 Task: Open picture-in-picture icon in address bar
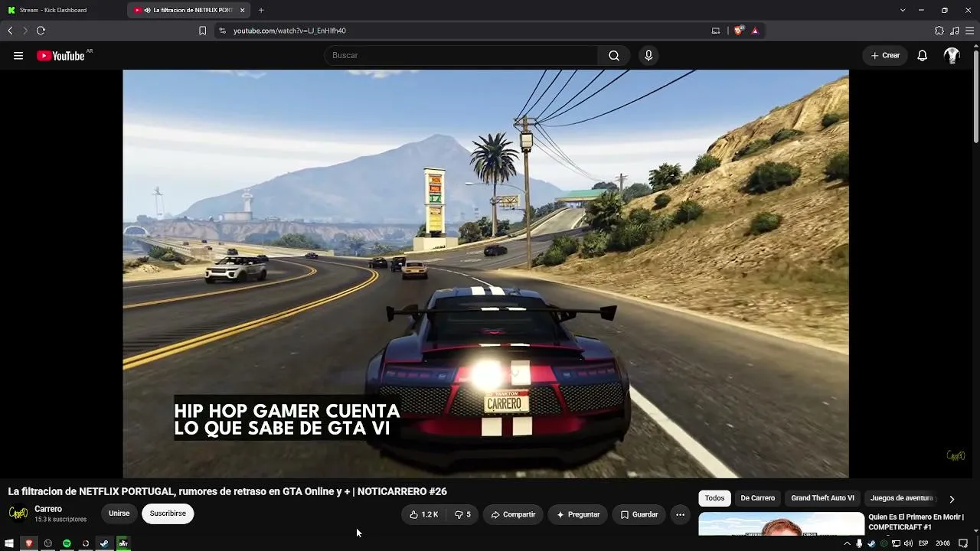(716, 31)
